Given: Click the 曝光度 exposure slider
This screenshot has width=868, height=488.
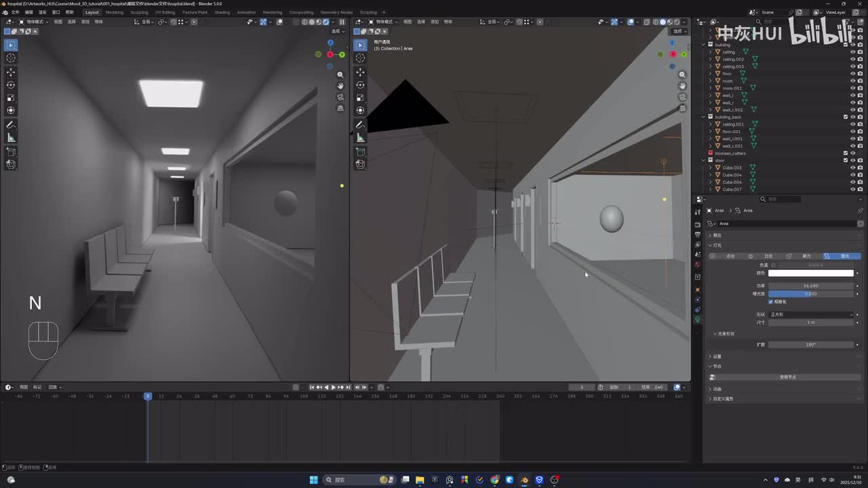Looking at the screenshot, I should pos(811,293).
